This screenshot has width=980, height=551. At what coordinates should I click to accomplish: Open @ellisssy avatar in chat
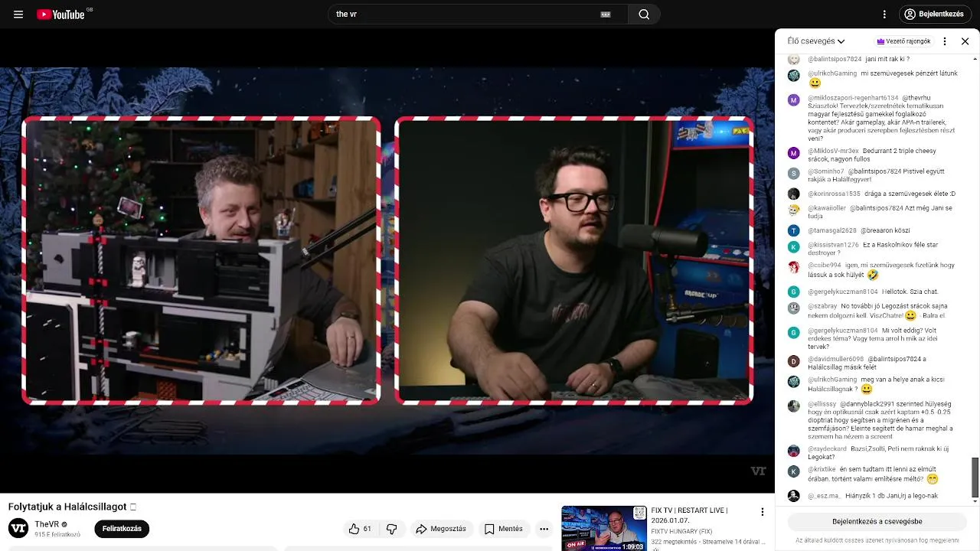794,406
